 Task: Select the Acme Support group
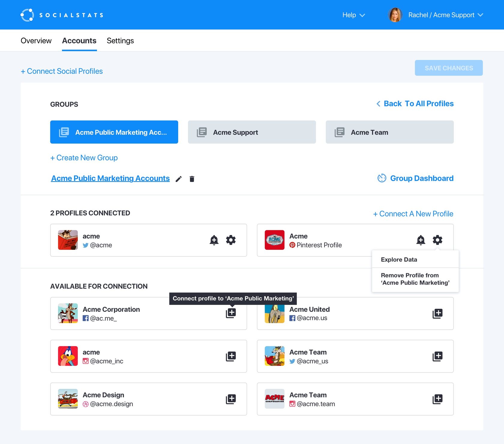tap(252, 132)
